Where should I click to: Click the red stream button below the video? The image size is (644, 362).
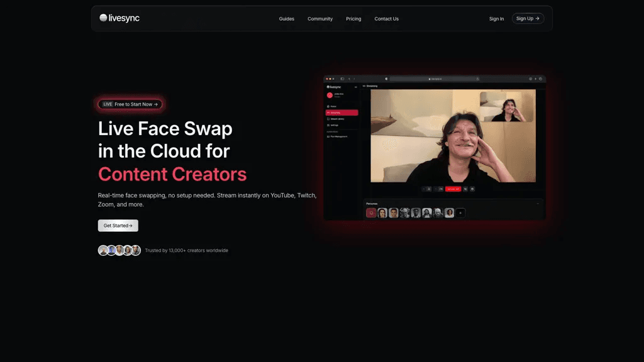(453, 189)
